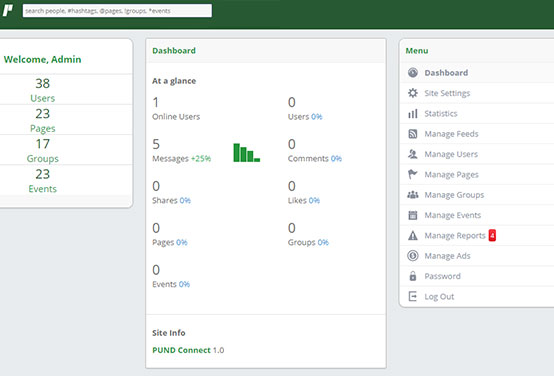Open the Password menu entry
554x376 pixels.
442,276
